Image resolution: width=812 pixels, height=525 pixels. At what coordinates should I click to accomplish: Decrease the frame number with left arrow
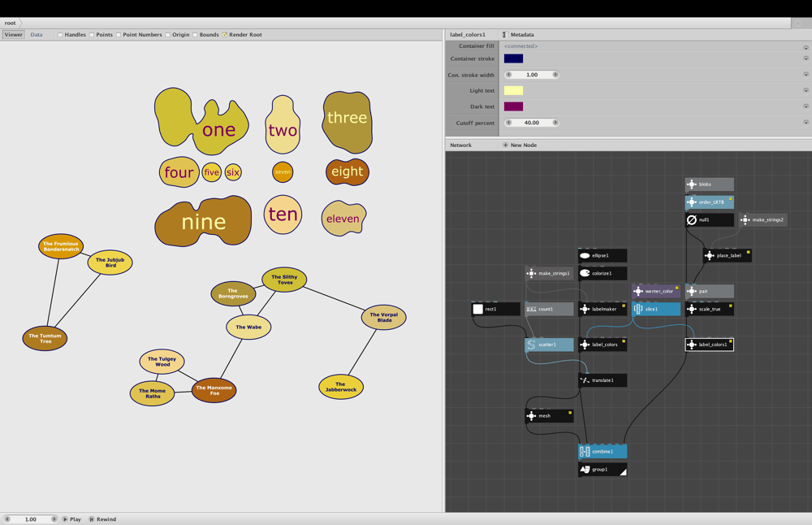7,518
